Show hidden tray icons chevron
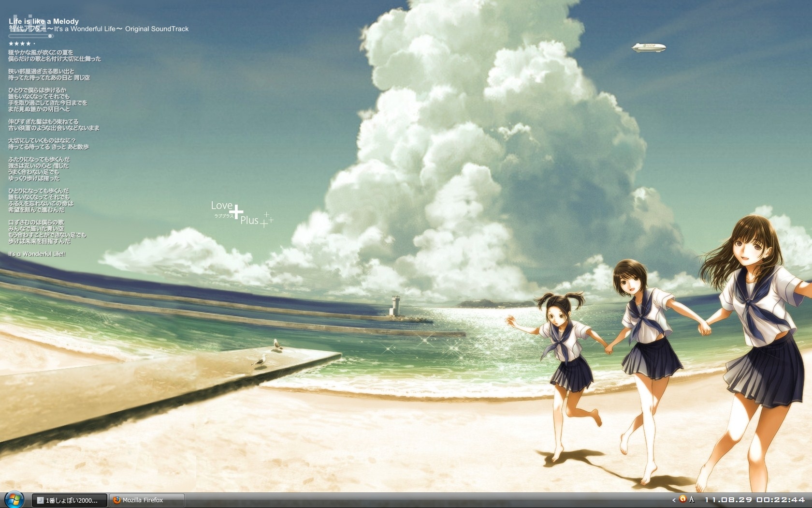This screenshot has width=812, height=508. (674, 500)
